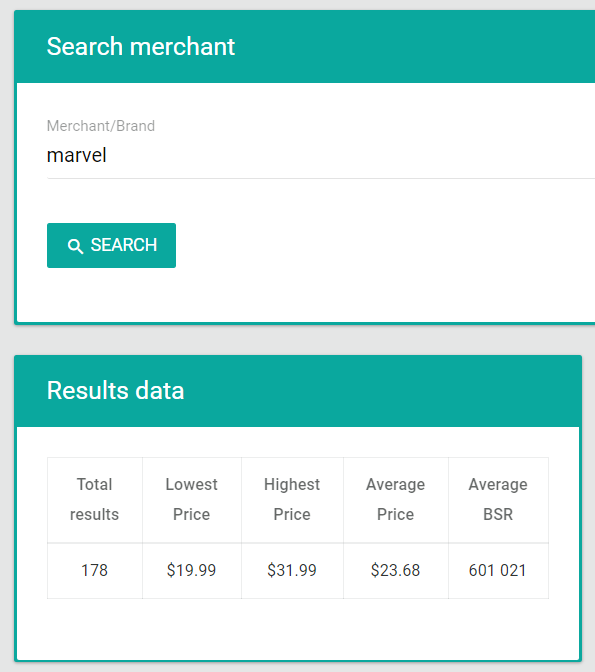Click the average price value $23.68
595x672 pixels.
coord(396,570)
